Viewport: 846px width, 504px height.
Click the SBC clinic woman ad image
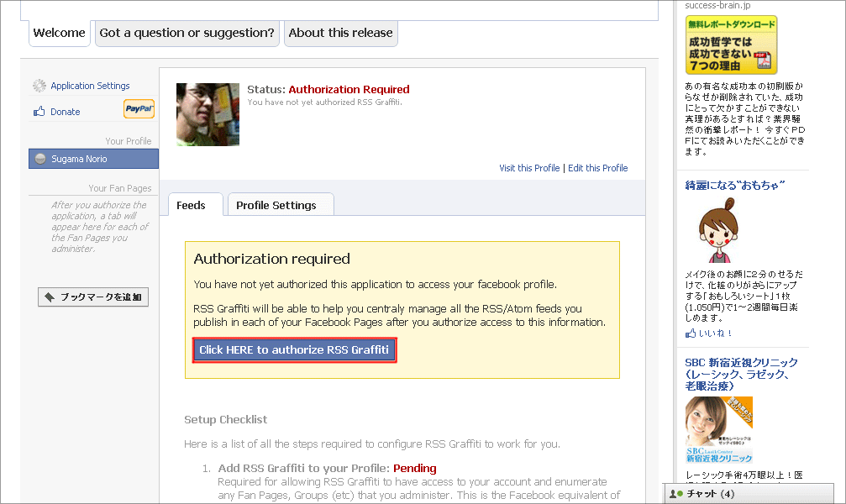(x=718, y=429)
